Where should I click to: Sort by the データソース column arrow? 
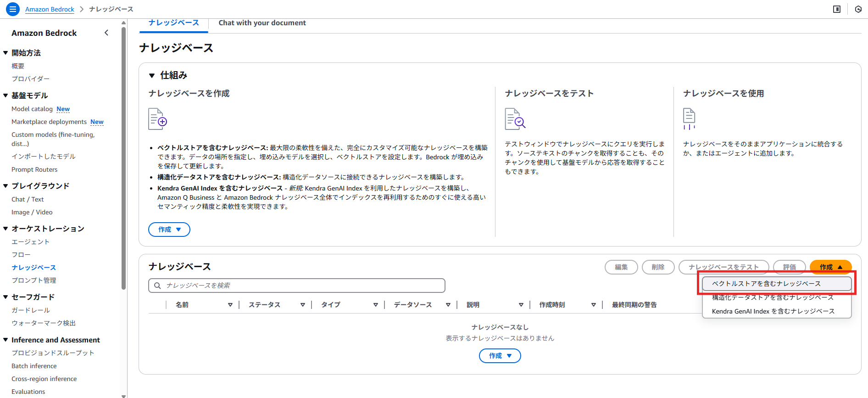[448, 305]
